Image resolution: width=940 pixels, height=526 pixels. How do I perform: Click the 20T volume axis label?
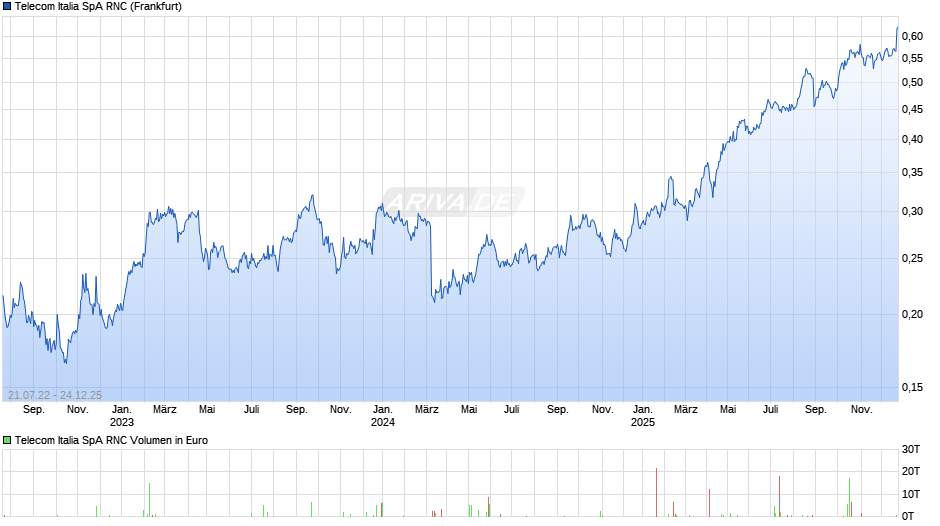click(x=911, y=471)
